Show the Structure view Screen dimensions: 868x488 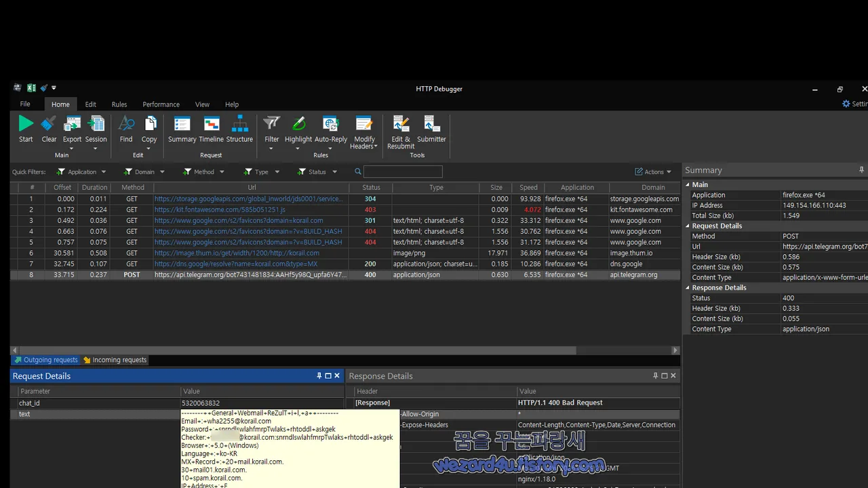239,129
